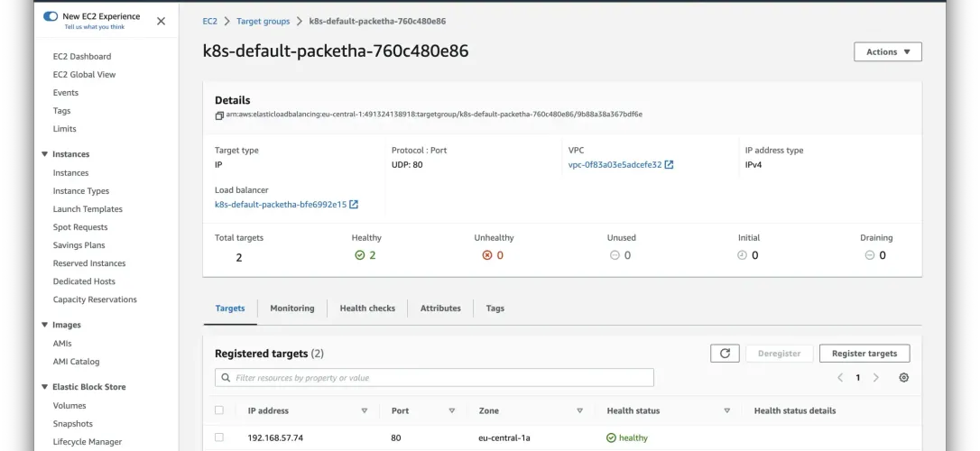Copy the target group ARN icon
The width and height of the screenshot is (980, 451).
click(219, 115)
